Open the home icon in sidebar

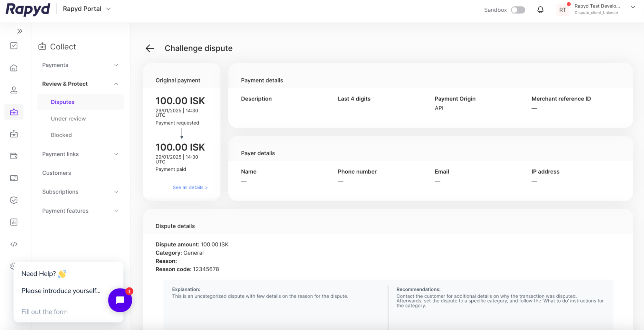(x=14, y=68)
